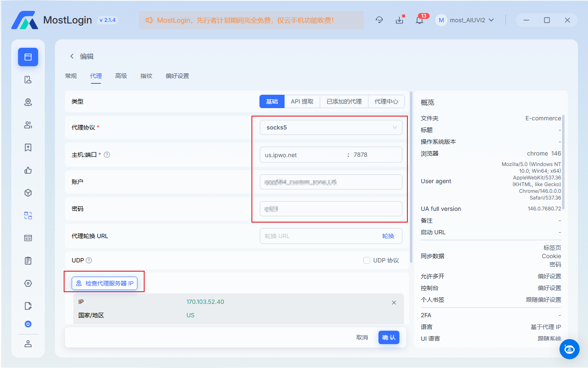This screenshot has width=588, height=368.
Task: Click the UA full version 146.0.7680.72
Action: click(544, 209)
